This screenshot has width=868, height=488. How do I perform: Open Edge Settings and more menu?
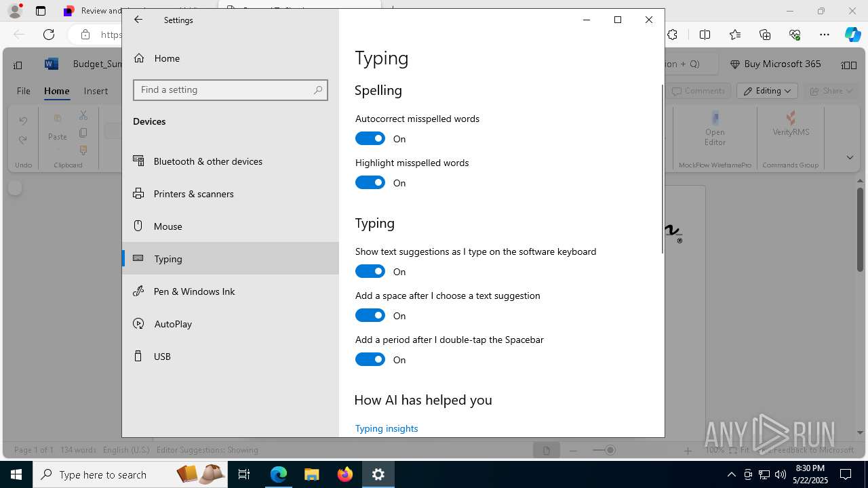pyautogui.click(x=825, y=35)
